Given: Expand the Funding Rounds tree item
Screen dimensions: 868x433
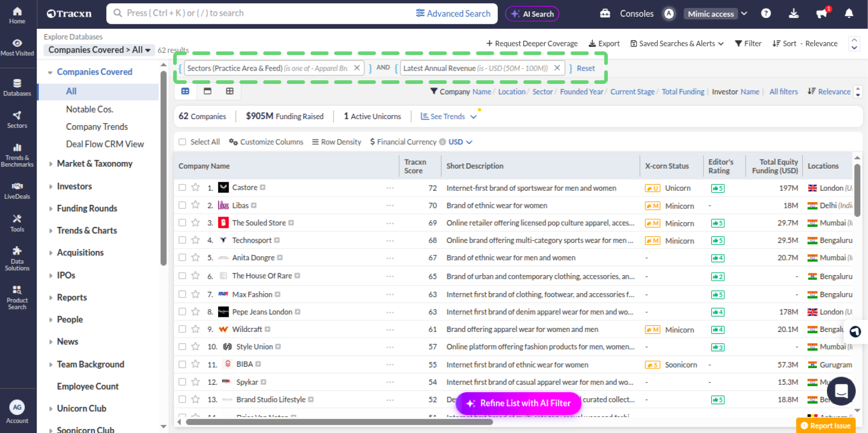Looking at the screenshot, I should tap(87, 208).
